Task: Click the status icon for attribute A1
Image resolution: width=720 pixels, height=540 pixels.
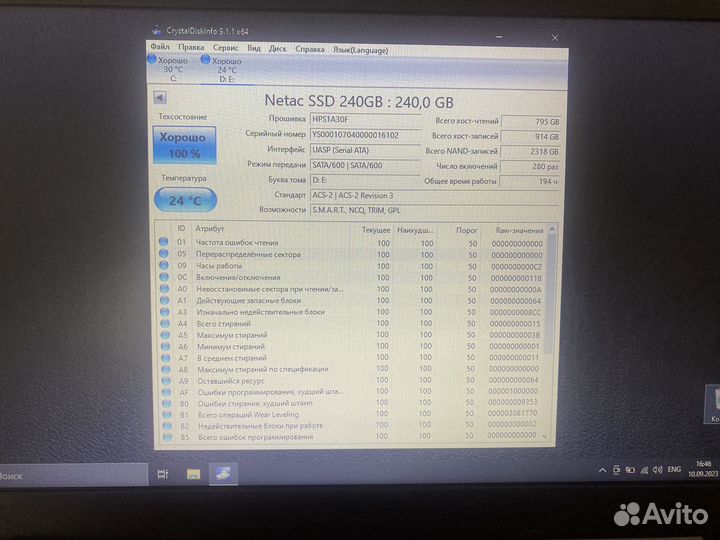Action: [164, 300]
